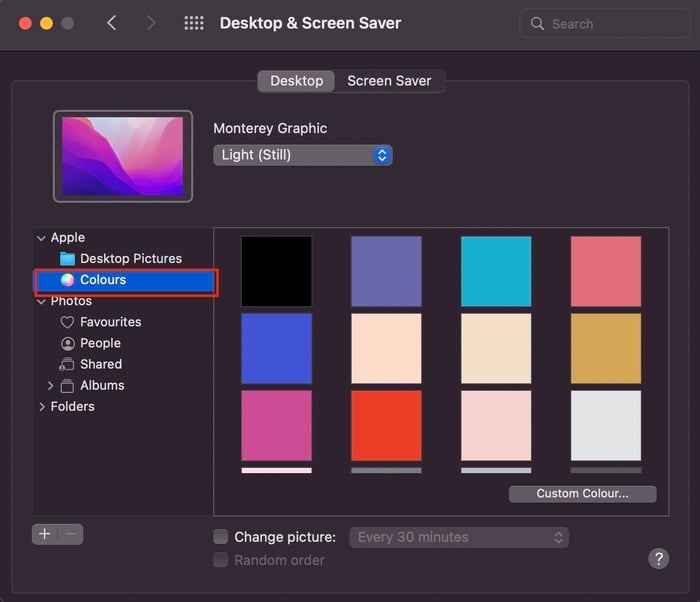Tick the Random order checkbox

click(x=221, y=560)
